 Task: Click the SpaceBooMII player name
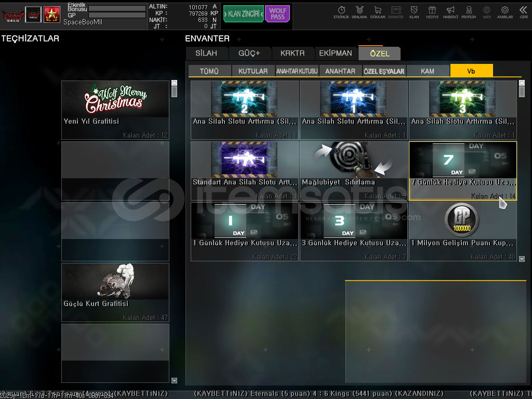point(83,22)
